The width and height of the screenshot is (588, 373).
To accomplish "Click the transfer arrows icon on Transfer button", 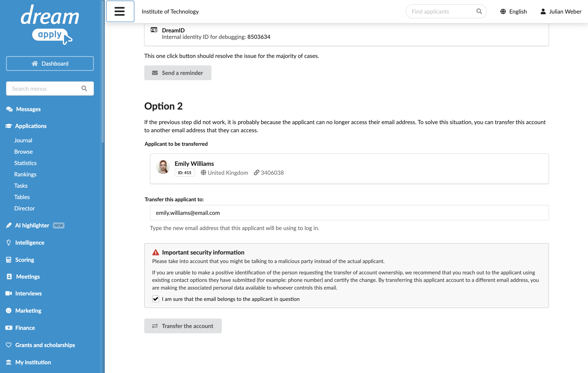I will pos(155,326).
